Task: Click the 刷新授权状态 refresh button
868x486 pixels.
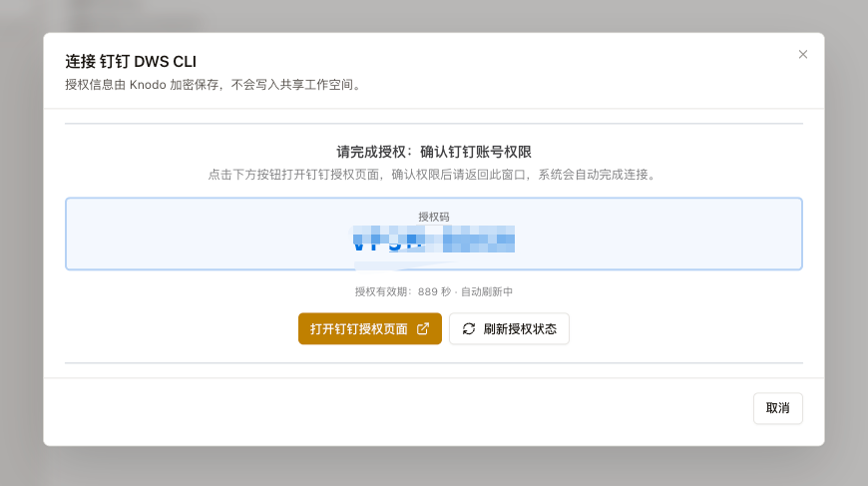Action: pyautogui.click(x=509, y=328)
